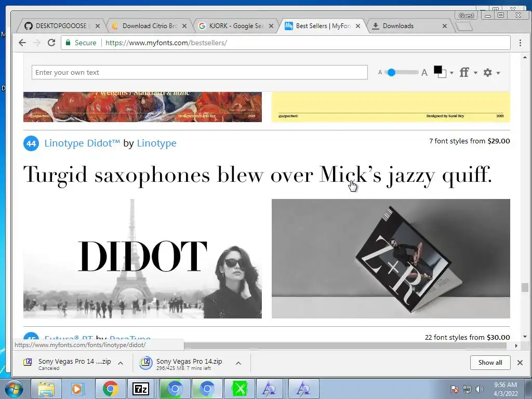This screenshot has height=399, width=532.
Task: Click the vertical scrollbar down arrow
Action: 525,337
